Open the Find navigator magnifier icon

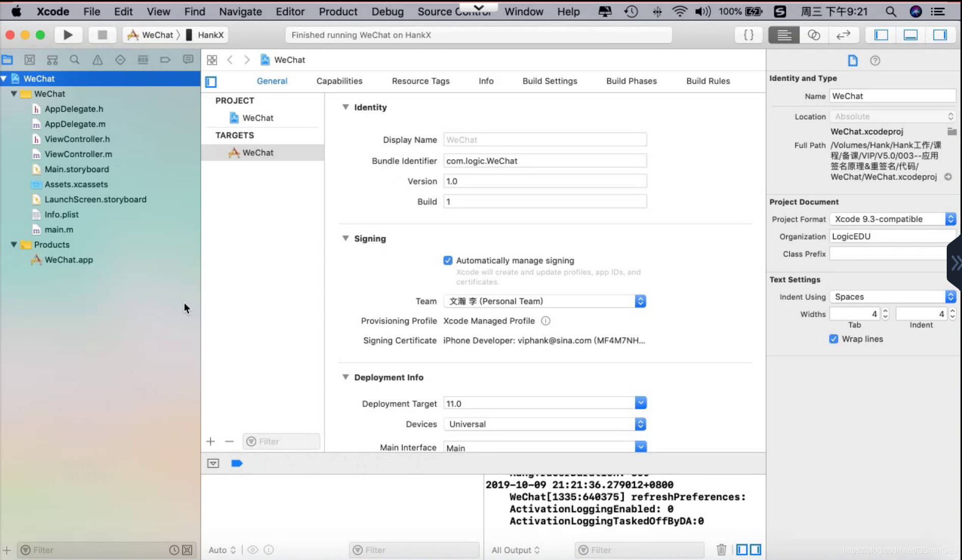(x=74, y=60)
